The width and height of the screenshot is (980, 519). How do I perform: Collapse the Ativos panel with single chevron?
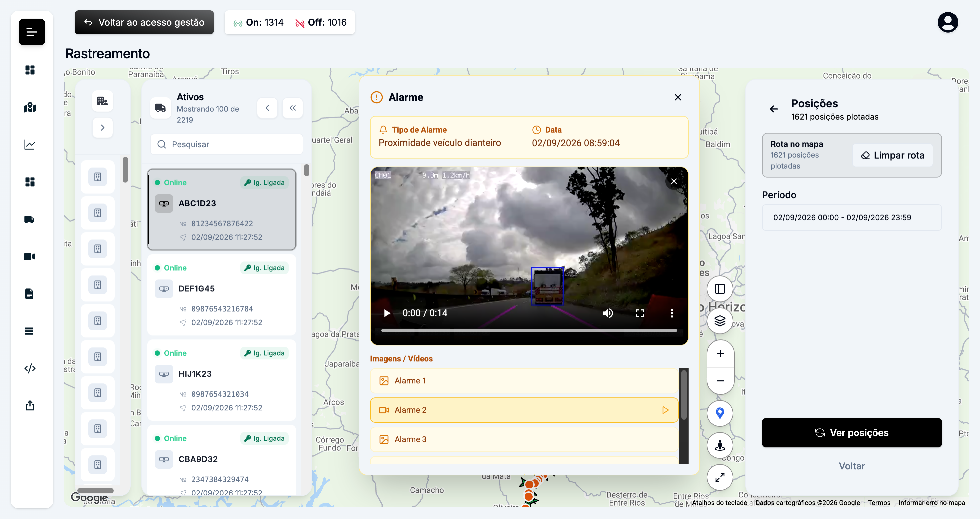tap(267, 108)
